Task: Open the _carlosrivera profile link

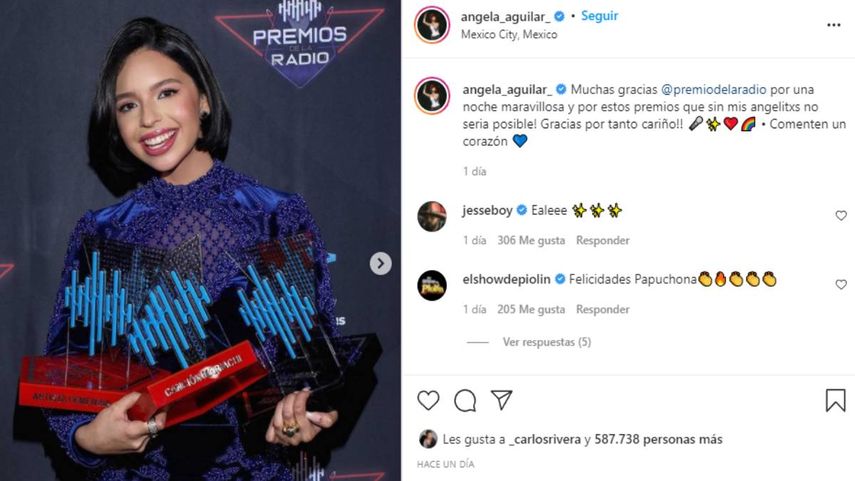Action: (544, 440)
